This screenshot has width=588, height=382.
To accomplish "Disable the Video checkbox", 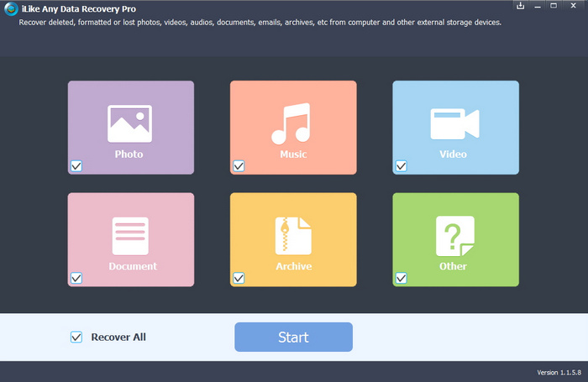I will pyautogui.click(x=401, y=166).
